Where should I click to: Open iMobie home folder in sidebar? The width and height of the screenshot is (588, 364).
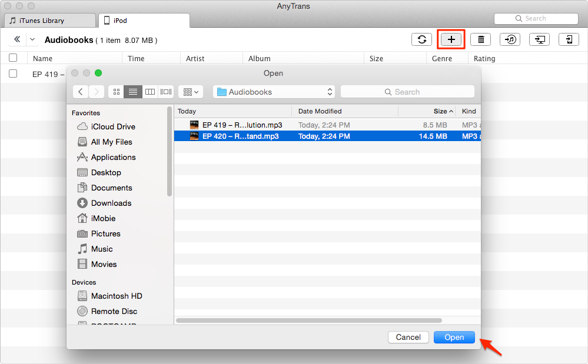(96, 218)
